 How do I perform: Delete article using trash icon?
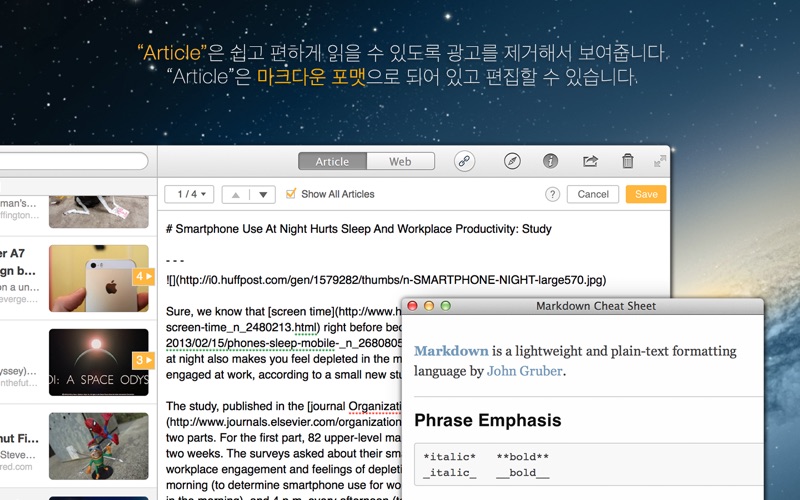628,161
